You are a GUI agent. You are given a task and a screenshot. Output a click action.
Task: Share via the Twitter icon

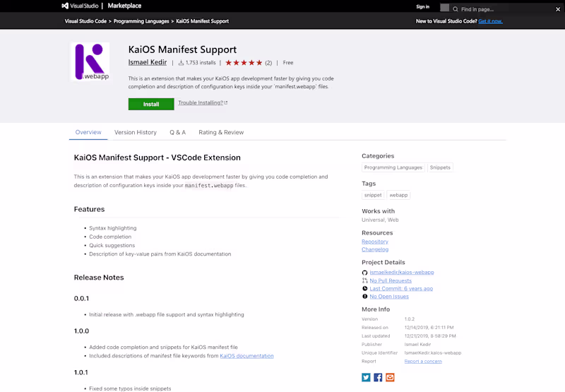point(366,377)
